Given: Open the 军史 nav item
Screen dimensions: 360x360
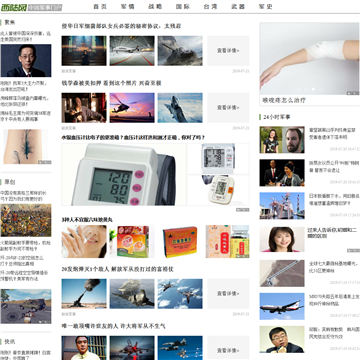Looking at the screenshot, I should pyautogui.click(x=265, y=7).
